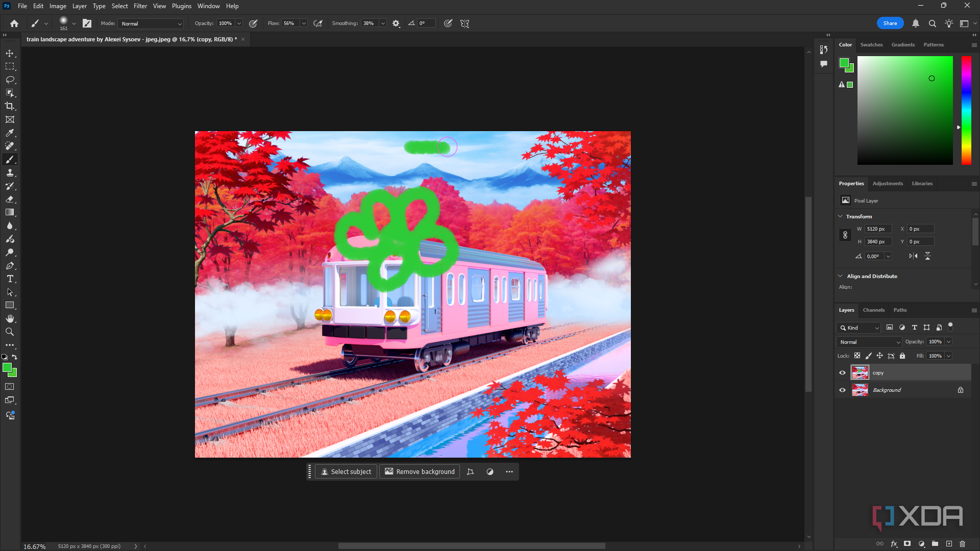
Task: Select the Pen tool
Action: [10, 266]
